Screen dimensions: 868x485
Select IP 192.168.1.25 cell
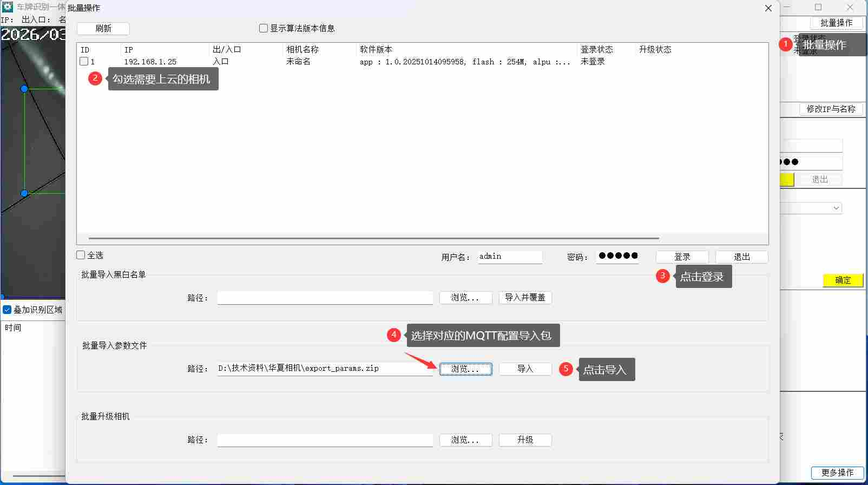click(150, 62)
